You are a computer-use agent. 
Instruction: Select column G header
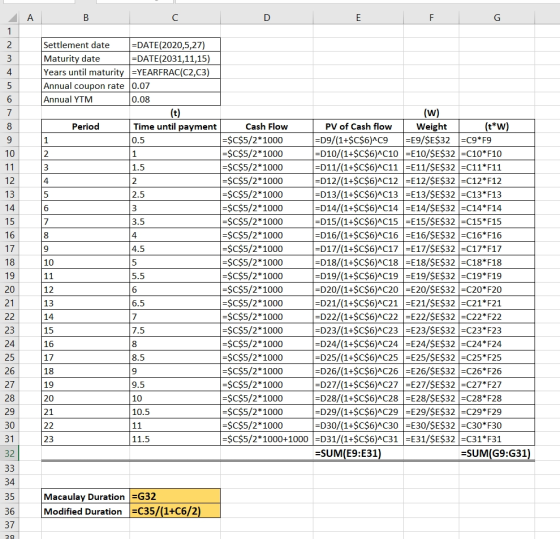pyautogui.click(x=497, y=18)
